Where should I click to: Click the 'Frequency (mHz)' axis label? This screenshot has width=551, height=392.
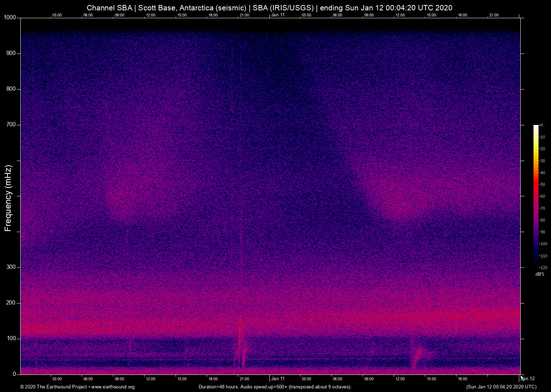(8, 198)
